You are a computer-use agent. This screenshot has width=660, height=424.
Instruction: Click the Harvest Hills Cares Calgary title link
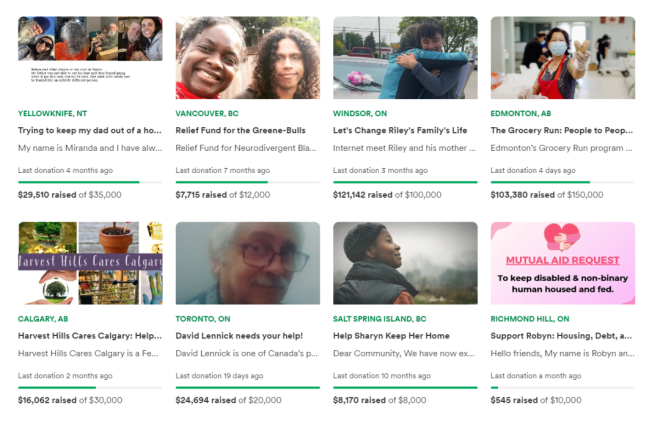[x=90, y=335]
